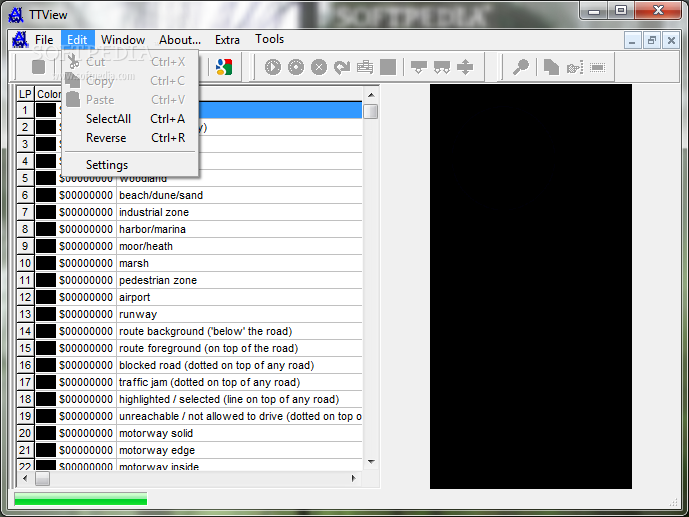This screenshot has height=517, width=689.
Task: Click the up-down arrows bar icon
Action: (465, 67)
